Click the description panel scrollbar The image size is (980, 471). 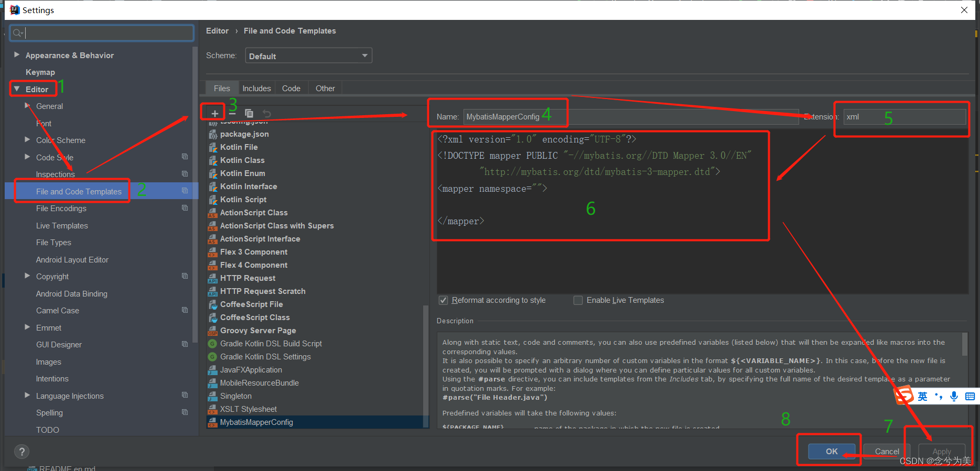[965, 344]
